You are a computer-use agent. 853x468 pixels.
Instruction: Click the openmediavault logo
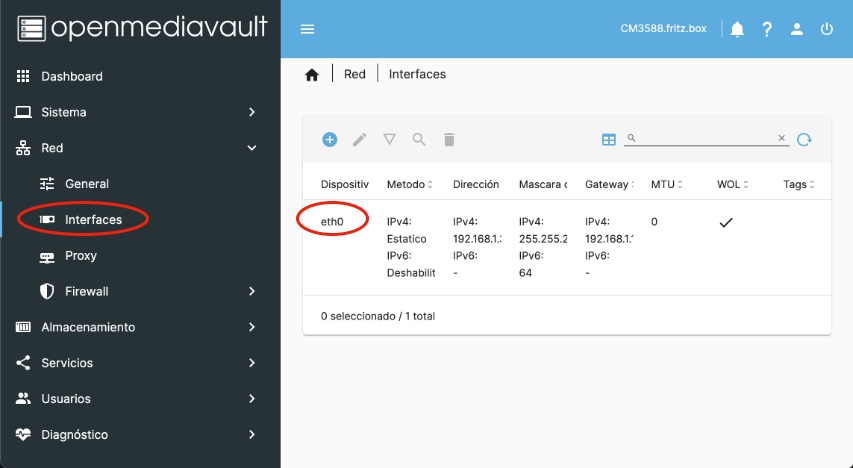(143, 28)
